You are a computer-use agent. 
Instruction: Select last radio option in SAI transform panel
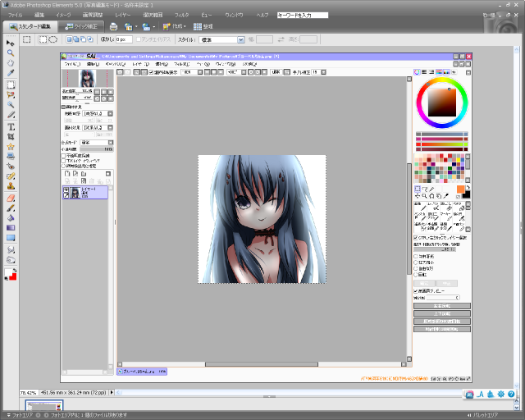416,275
